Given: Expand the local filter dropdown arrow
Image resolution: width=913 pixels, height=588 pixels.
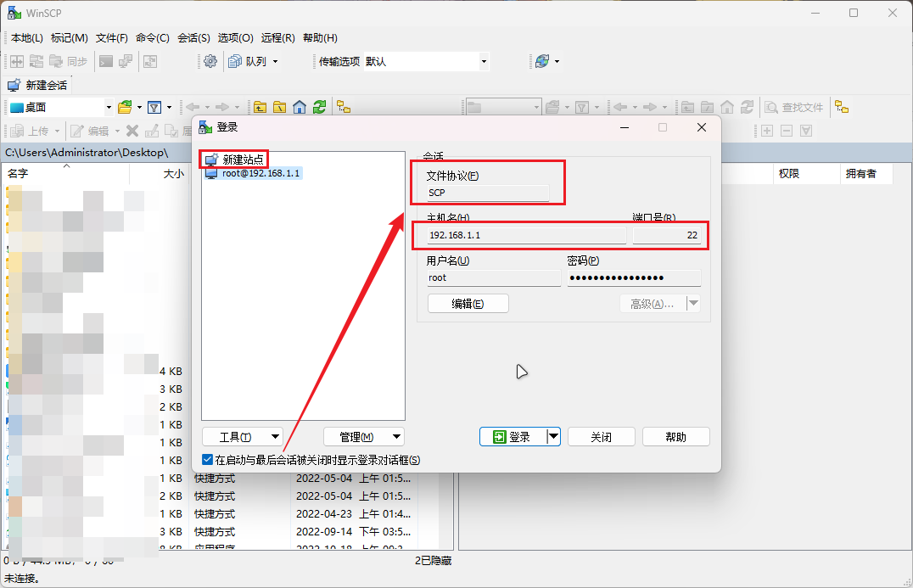Looking at the screenshot, I should tap(169, 107).
